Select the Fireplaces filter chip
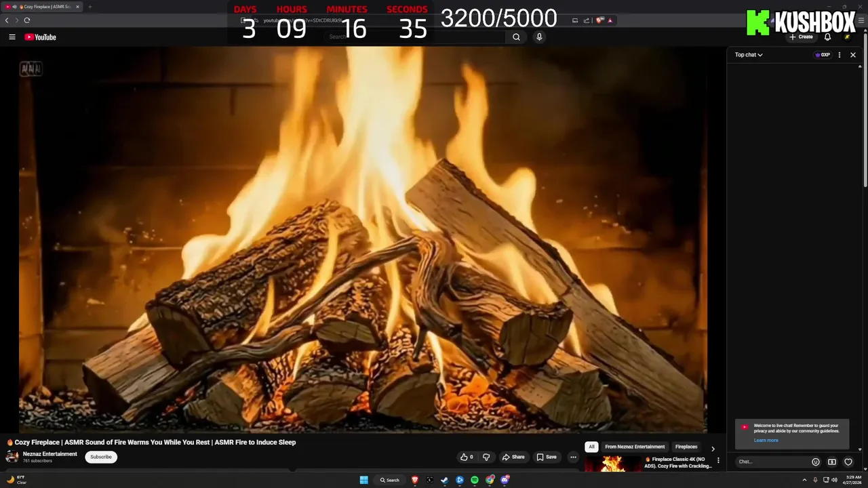The width and height of the screenshot is (868, 488). 686,447
